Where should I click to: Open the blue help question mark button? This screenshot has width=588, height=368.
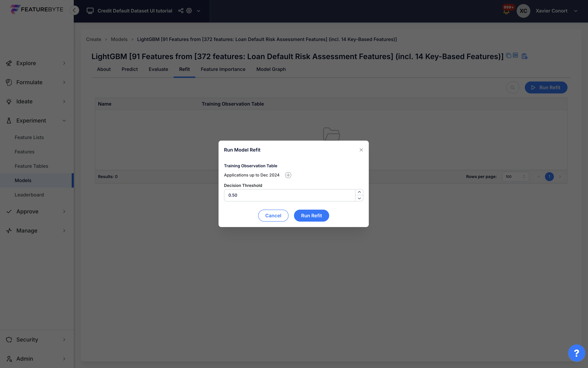pyautogui.click(x=576, y=353)
